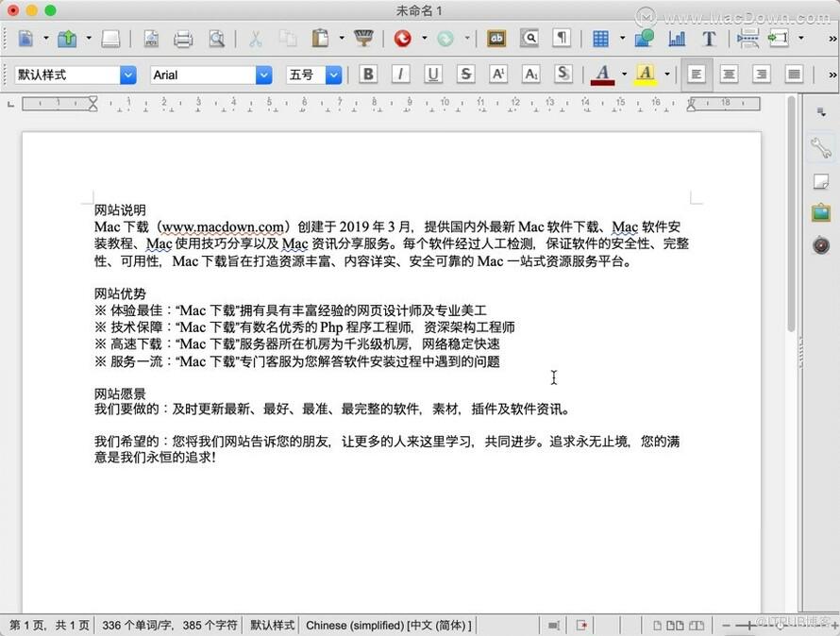Toggle Subscript formatting
This screenshot has width=840, height=636.
(x=530, y=74)
